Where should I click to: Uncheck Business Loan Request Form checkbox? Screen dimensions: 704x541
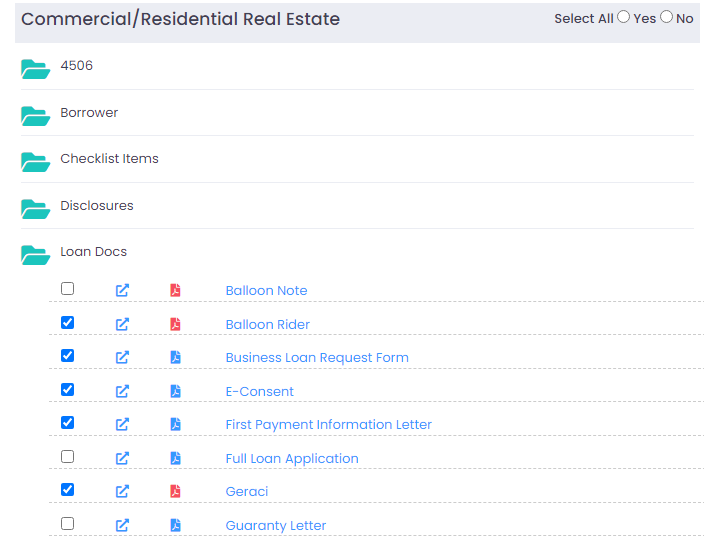click(67, 356)
